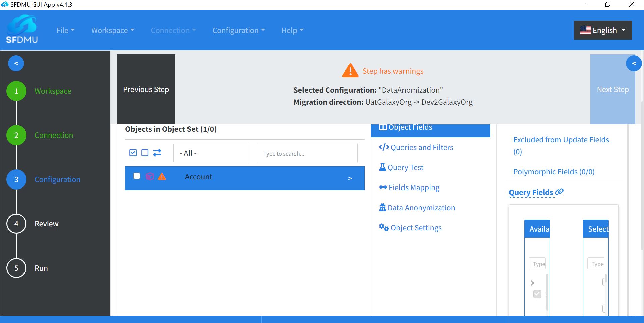Screen dimensions: 644x323
Task: Click the Query Fields link icon
Action: [x=559, y=192]
